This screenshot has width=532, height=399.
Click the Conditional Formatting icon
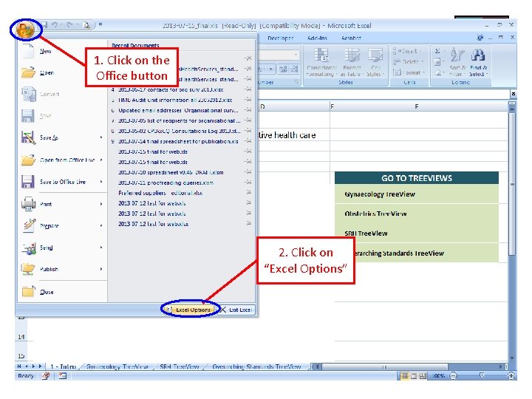click(321, 55)
